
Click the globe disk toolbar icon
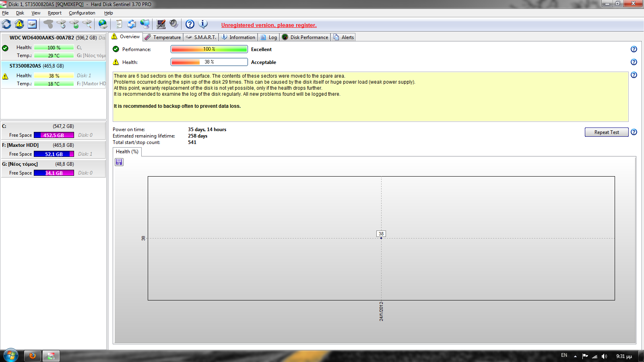coord(103,24)
